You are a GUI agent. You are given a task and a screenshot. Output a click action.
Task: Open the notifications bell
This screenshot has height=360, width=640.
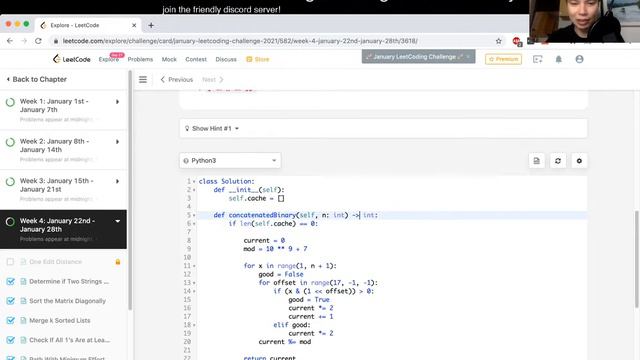point(558,59)
